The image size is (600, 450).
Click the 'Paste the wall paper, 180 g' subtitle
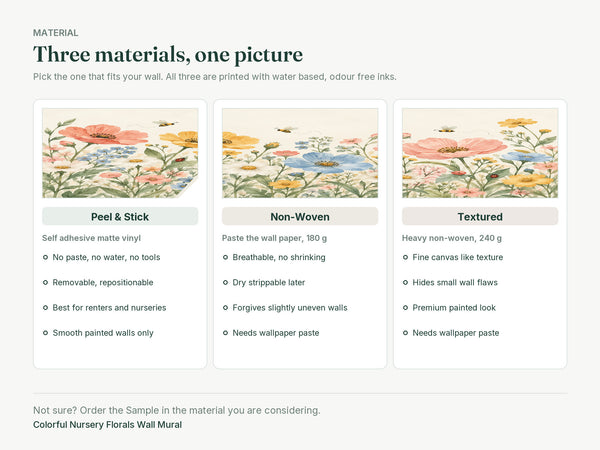coord(274,238)
